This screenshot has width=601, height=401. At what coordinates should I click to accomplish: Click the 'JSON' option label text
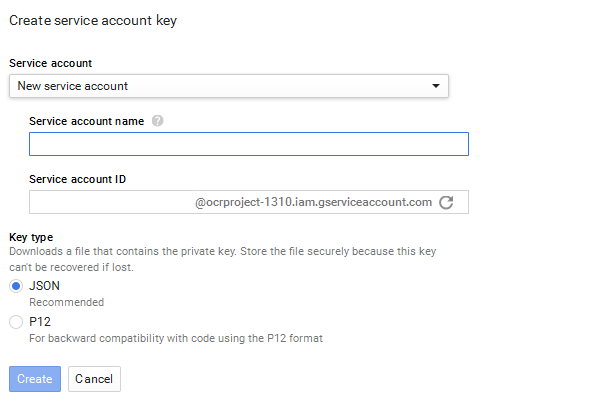click(x=44, y=285)
